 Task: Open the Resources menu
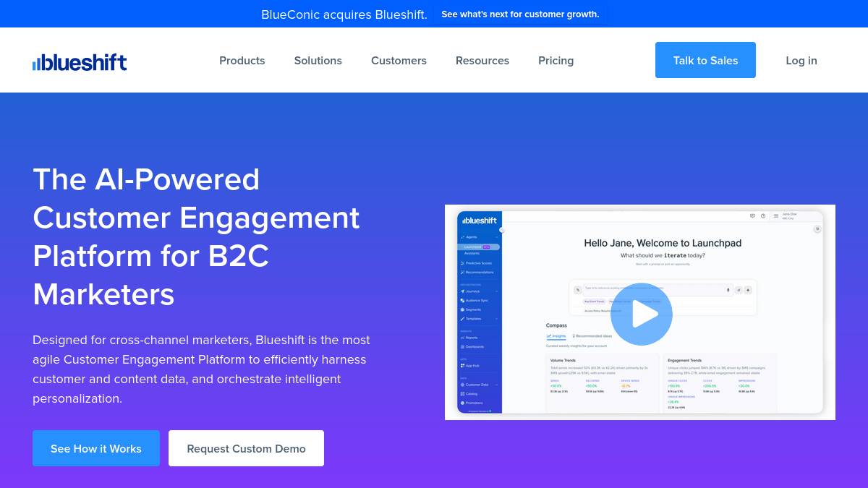point(482,61)
